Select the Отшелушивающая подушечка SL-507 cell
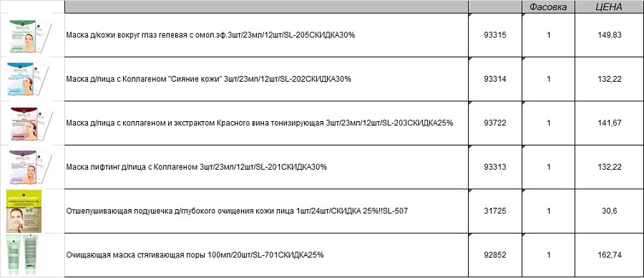The image size is (644, 278). pyautogui.click(x=266, y=211)
